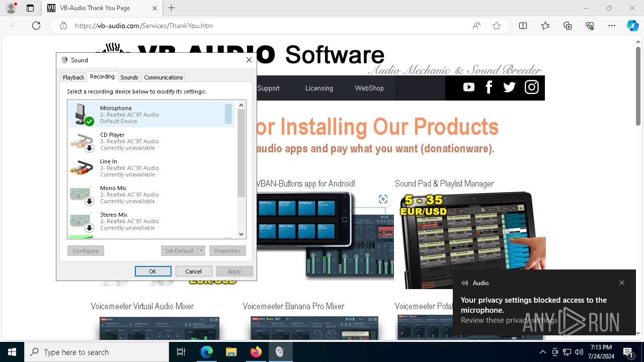Click device list scroll down arrow

(241, 234)
